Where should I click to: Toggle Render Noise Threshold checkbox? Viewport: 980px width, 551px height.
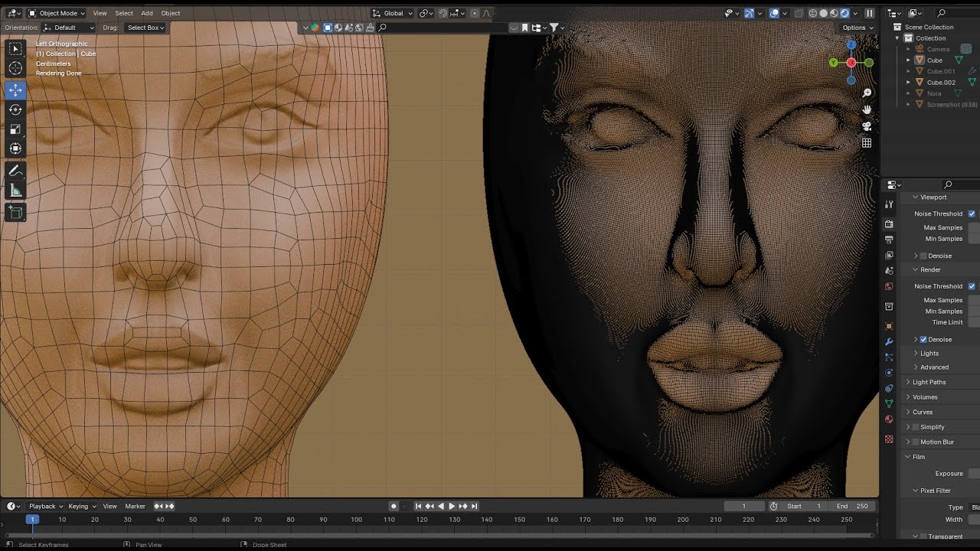pos(972,286)
